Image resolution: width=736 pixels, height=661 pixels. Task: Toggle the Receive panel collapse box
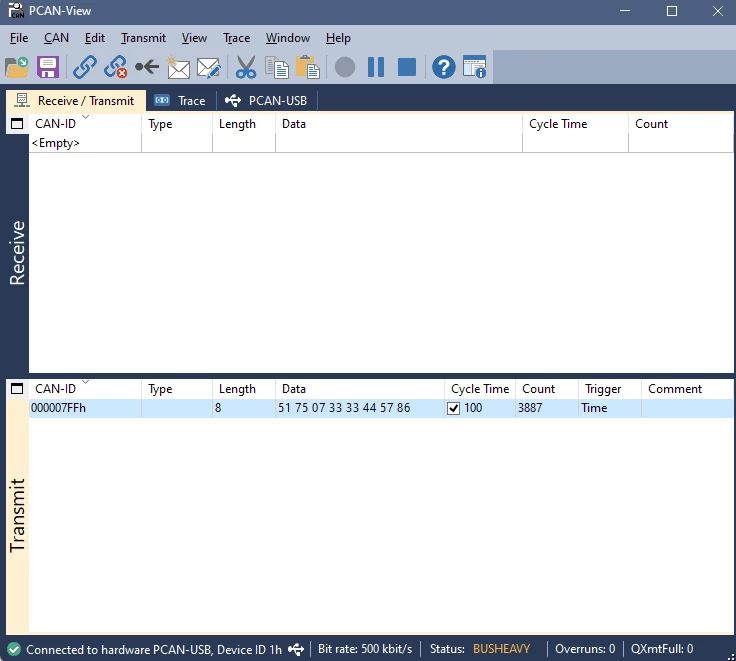[x=17, y=124]
